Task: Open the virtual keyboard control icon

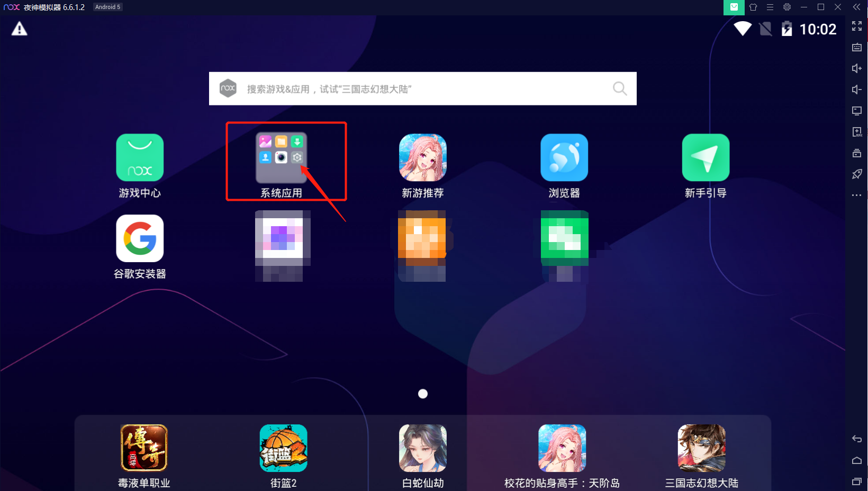Action: pyautogui.click(x=856, y=47)
